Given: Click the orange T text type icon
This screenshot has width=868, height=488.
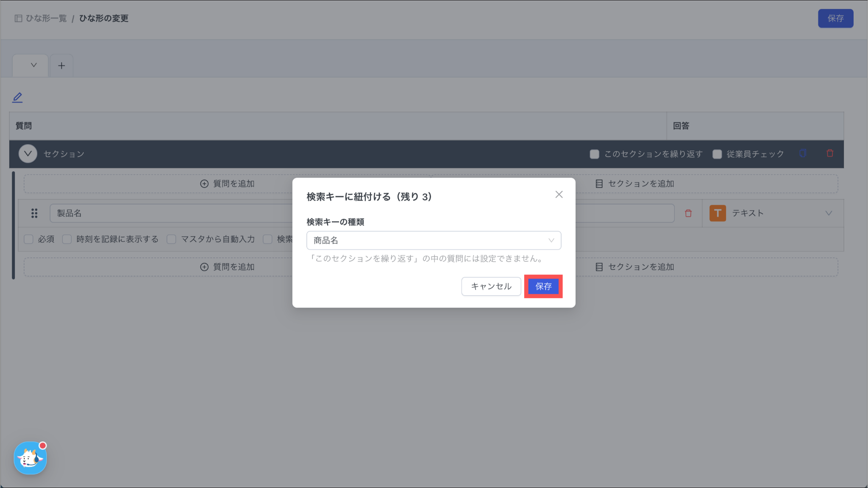Looking at the screenshot, I should tap(718, 213).
